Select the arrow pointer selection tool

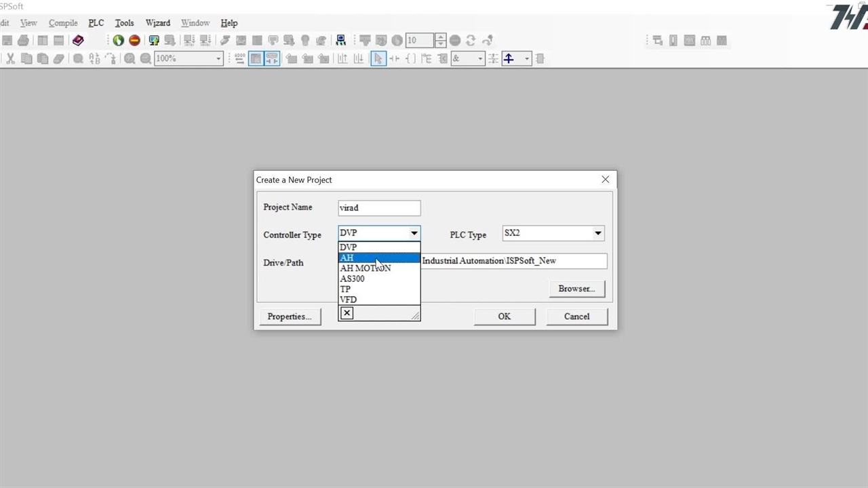tap(378, 59)
